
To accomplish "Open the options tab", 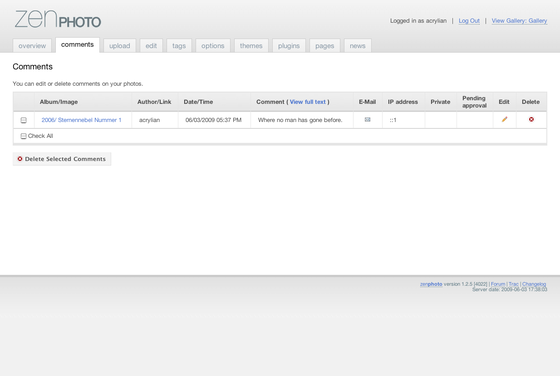I will tap(213, 46).
